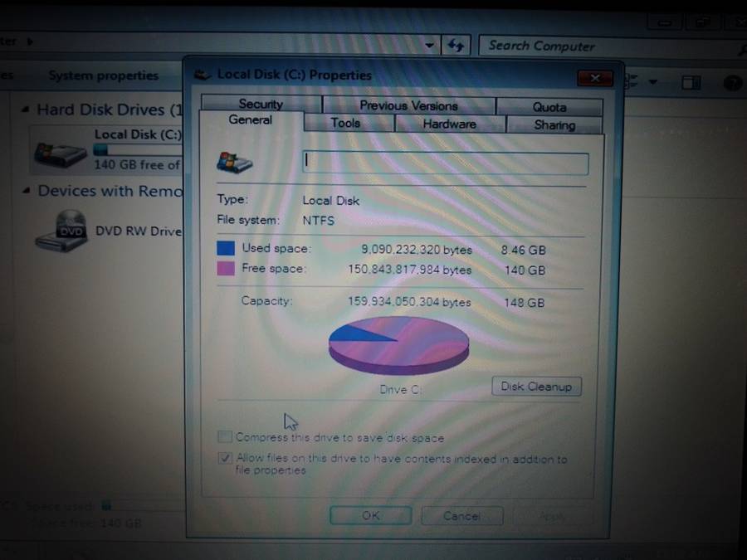Viewport: 747px width, 560px height.
Task: Open the Previous Versions tab
Action: (x=408, y=105)
